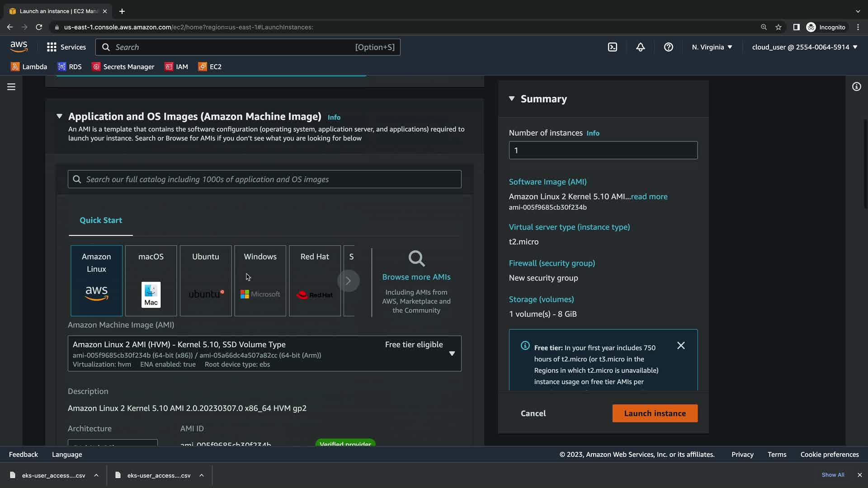Screen dimensions: 868x488
Task: Open the notifications bell
Action: pyautogui.click(x=640, y=47)
